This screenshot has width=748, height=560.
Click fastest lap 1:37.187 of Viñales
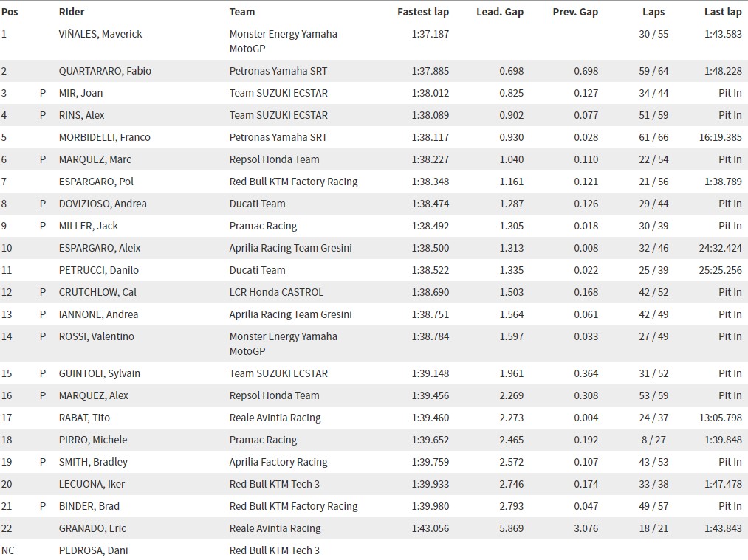click(430, 34)
